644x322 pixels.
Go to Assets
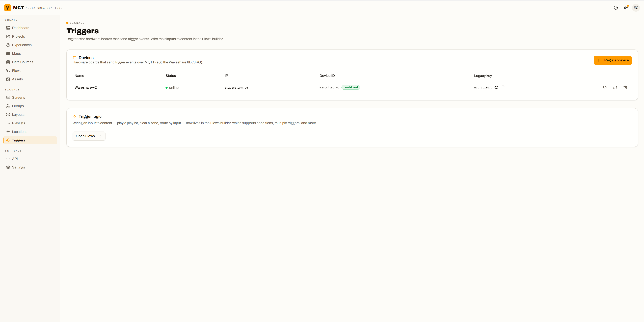point(30,79)
